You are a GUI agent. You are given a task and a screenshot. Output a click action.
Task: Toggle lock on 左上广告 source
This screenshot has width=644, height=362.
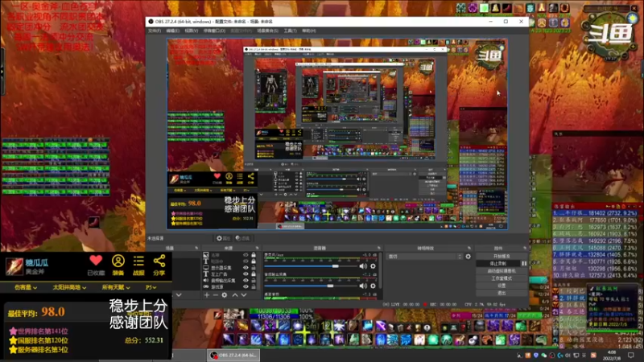(254, 274)
